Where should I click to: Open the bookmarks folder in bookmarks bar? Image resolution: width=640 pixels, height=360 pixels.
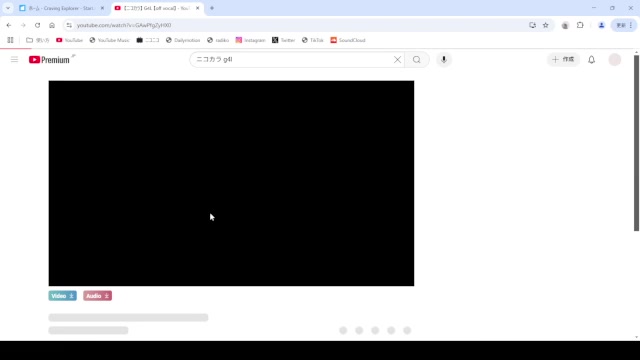[38, 40]
